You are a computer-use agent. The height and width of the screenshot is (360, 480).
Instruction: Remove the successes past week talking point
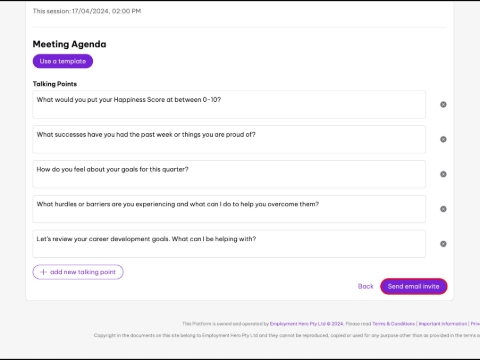point(443,139)
